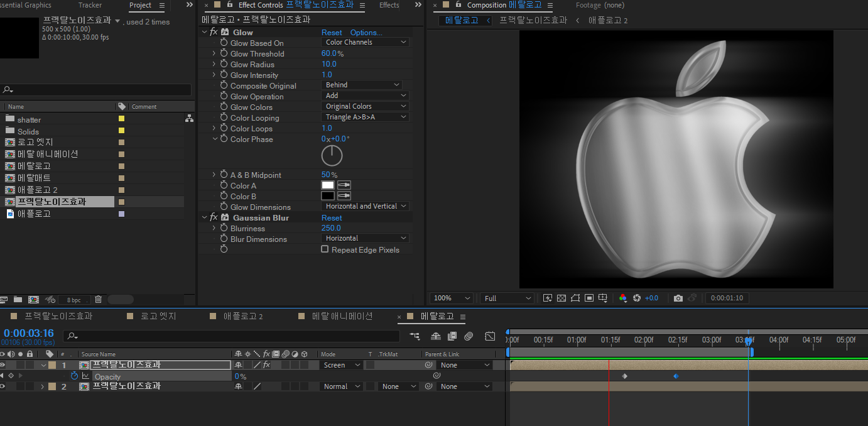Select the blue Opacity keyframe in timeline

(676, 376)
